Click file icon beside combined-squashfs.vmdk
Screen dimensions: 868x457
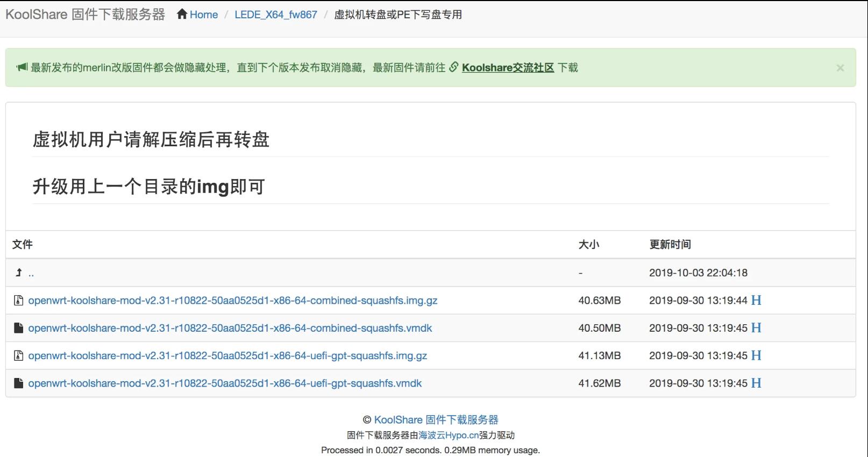(19, 328)
